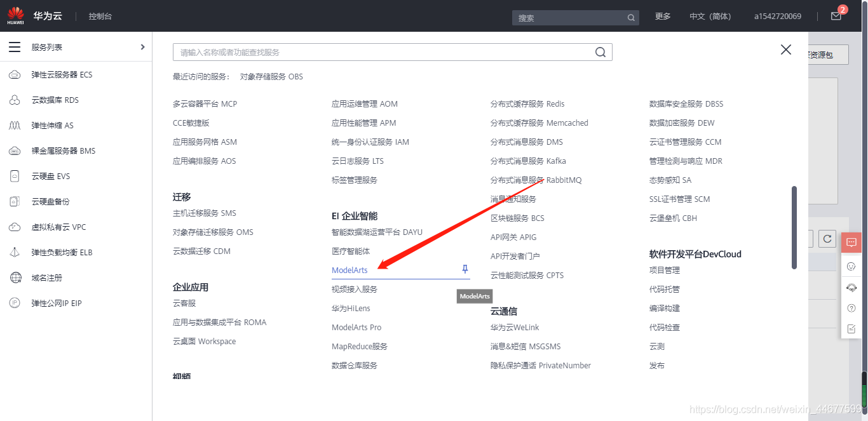Open 云数据迁移 CDM
The height and width of the screenshot is (421, 868).
[x=201, y=251]
